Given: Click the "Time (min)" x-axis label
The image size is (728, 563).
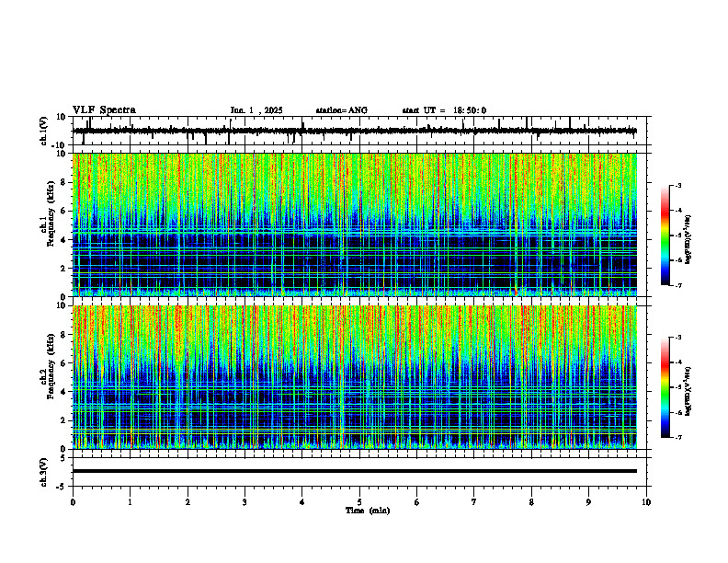Looking at the screenshot, I should point(368,511).
